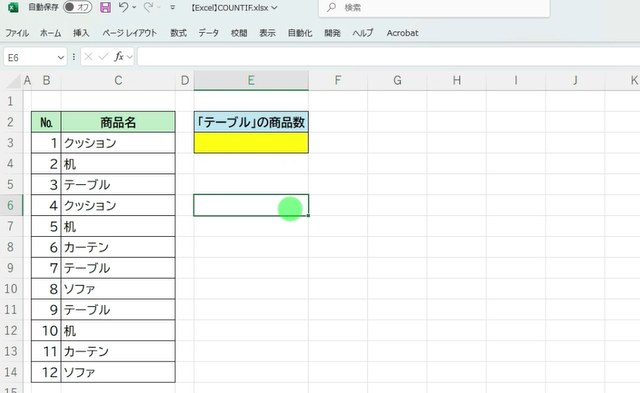Switch to the 数式 ribbon tab
Image resolution: width=640 pixels, height=393 pixels.
178,33
